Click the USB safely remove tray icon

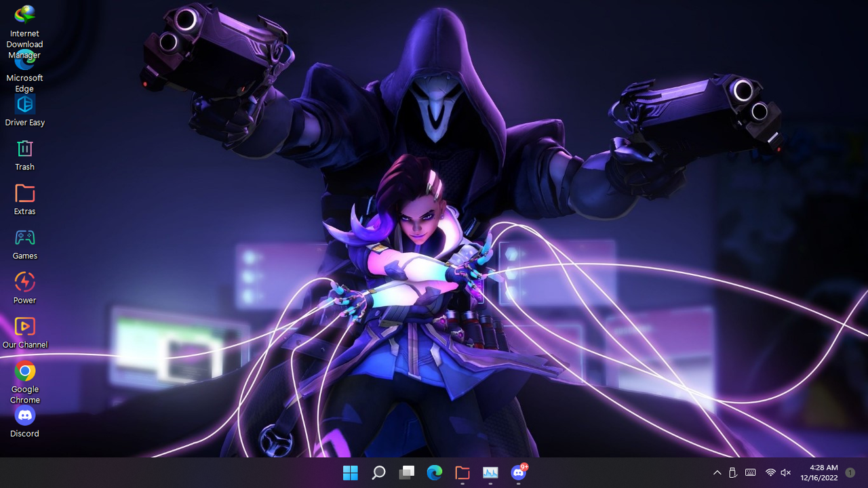pyautogui.click(x=733, y=473)
